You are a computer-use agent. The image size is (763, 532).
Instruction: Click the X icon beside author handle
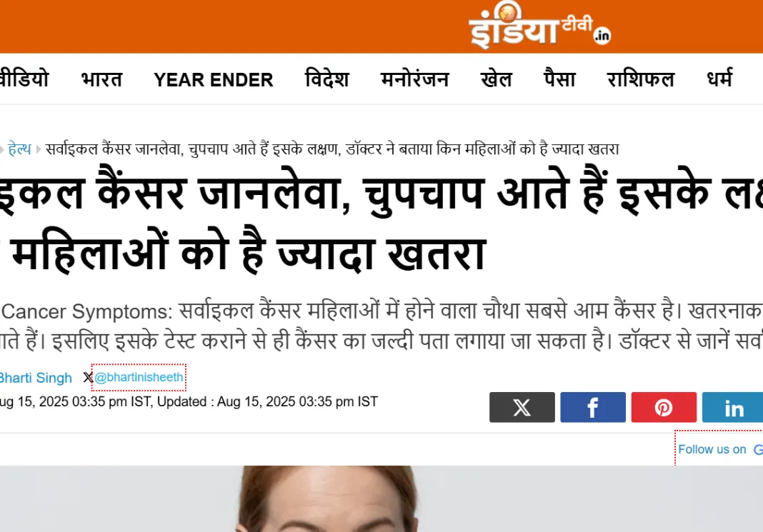88,377
